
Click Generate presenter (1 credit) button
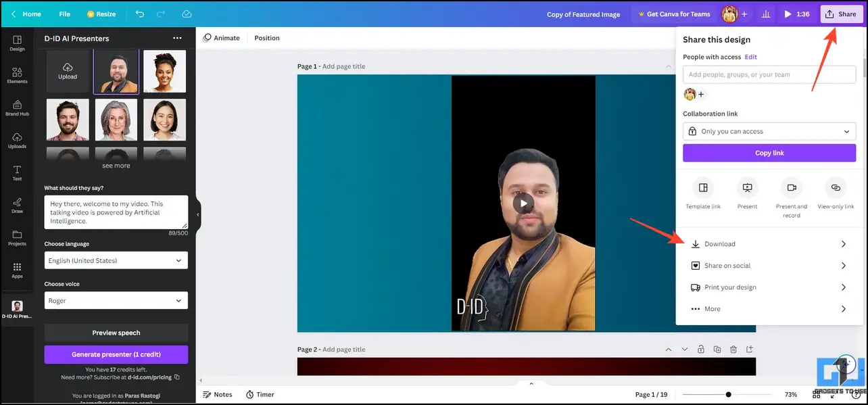116,354
